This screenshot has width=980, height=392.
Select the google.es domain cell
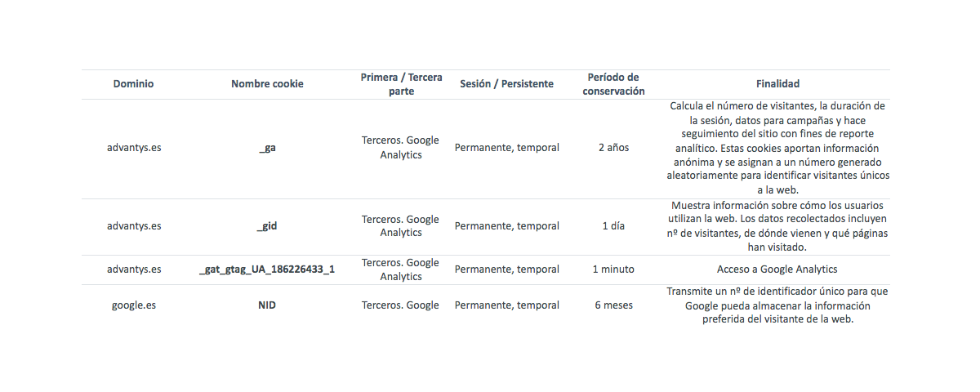pos(134,305)
